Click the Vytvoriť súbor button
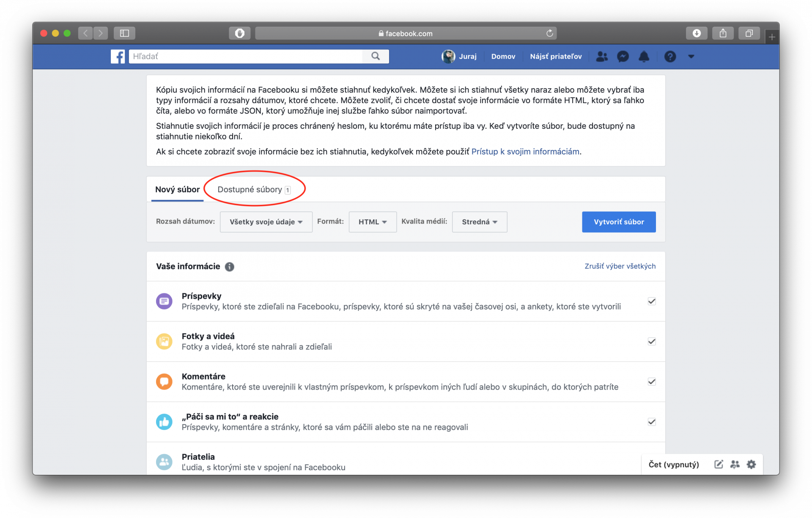This screenshot has width=812, height=518. 619,222
